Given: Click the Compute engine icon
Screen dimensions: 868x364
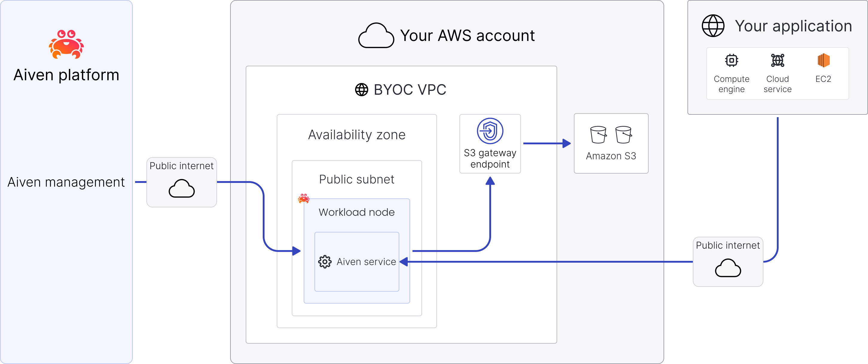Looking at the screenshot, I should (731, 60).
